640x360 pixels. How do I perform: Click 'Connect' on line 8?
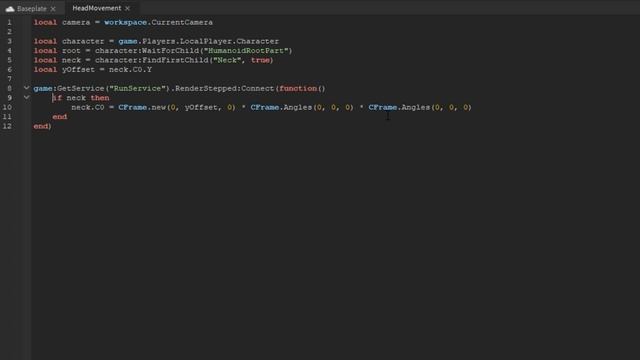click(x=258, y=88)
